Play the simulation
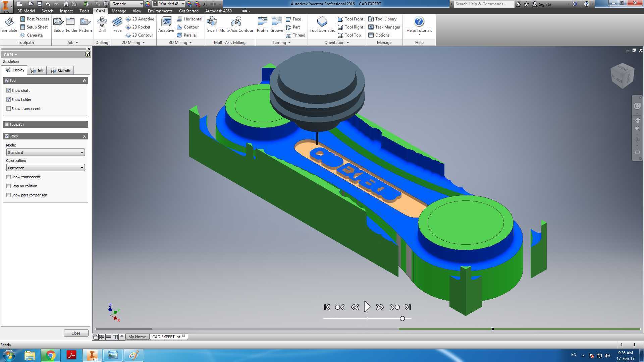The width and height of the screenshot is (644, 362). (x=367, y=307)
